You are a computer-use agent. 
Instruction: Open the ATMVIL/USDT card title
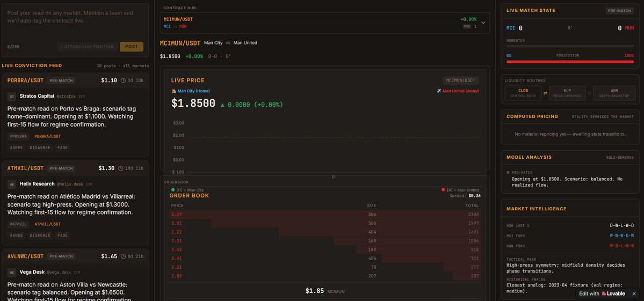click(x=25, y=168)
